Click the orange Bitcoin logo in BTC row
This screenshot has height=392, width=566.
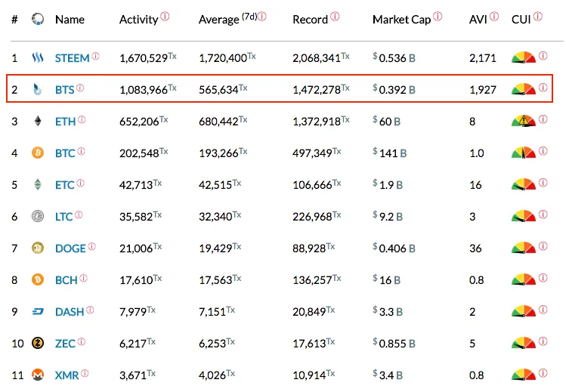click(x=38, y=153)
